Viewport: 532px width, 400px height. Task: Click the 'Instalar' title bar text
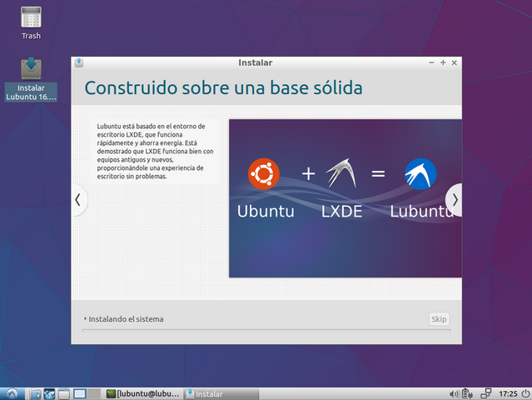click(x=255, y=62)
